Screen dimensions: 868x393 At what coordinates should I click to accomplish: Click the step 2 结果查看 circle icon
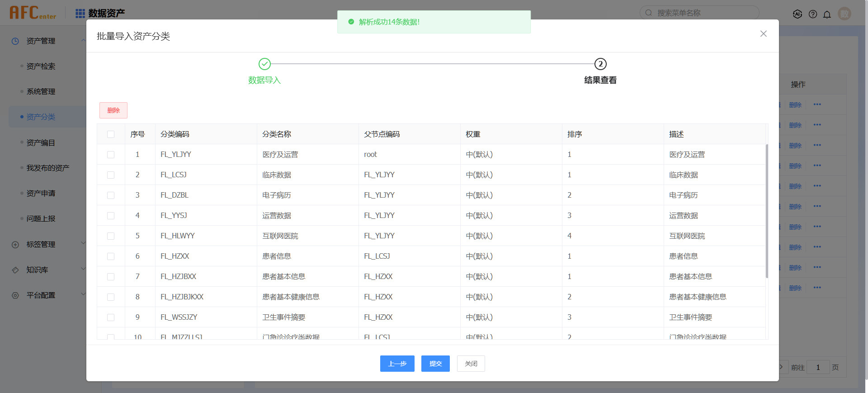(600, 64)
